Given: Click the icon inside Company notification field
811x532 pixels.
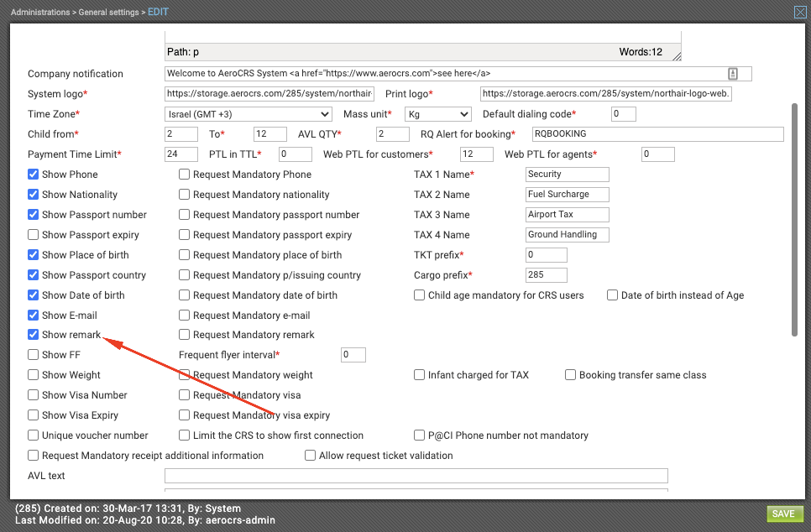Looking at the screenshot, I should 732,74.
